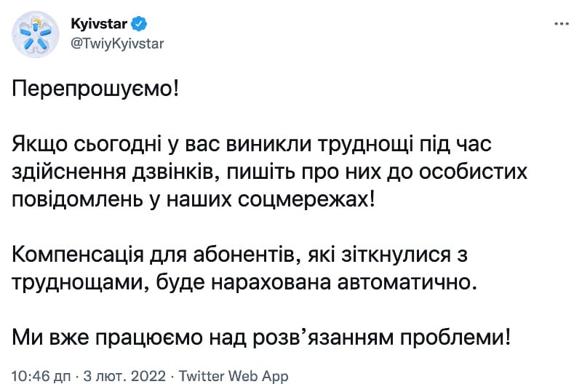Open the Kyivstar profile avatar
The width and height of the screenshot is (582, 392).
coord(35,34)
